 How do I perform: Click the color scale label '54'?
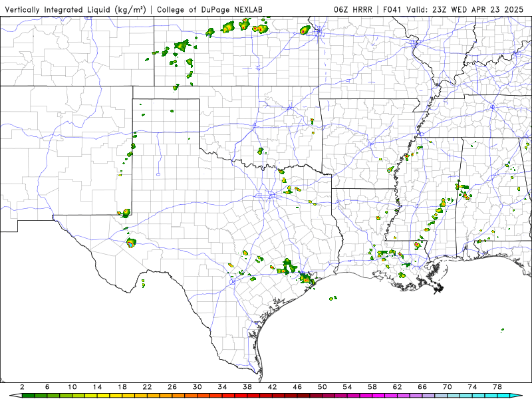347,387
